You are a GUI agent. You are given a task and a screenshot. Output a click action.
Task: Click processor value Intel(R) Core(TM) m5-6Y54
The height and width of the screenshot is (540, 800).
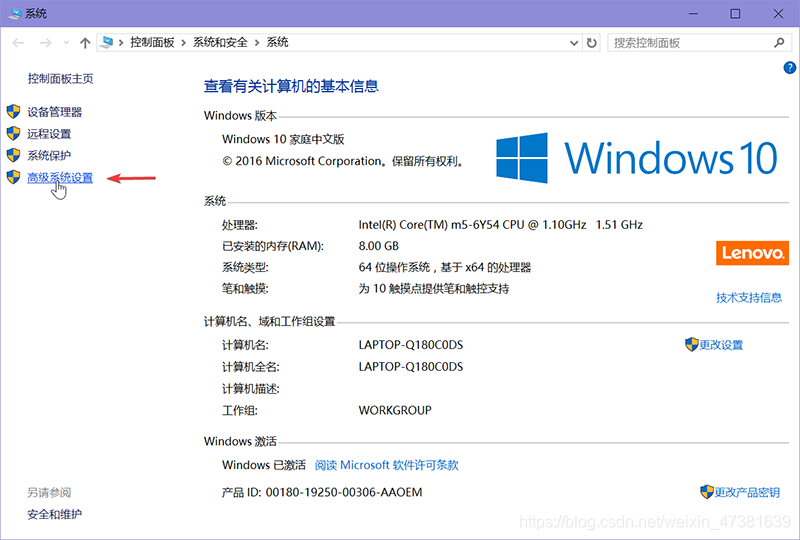tap(501, 225)
